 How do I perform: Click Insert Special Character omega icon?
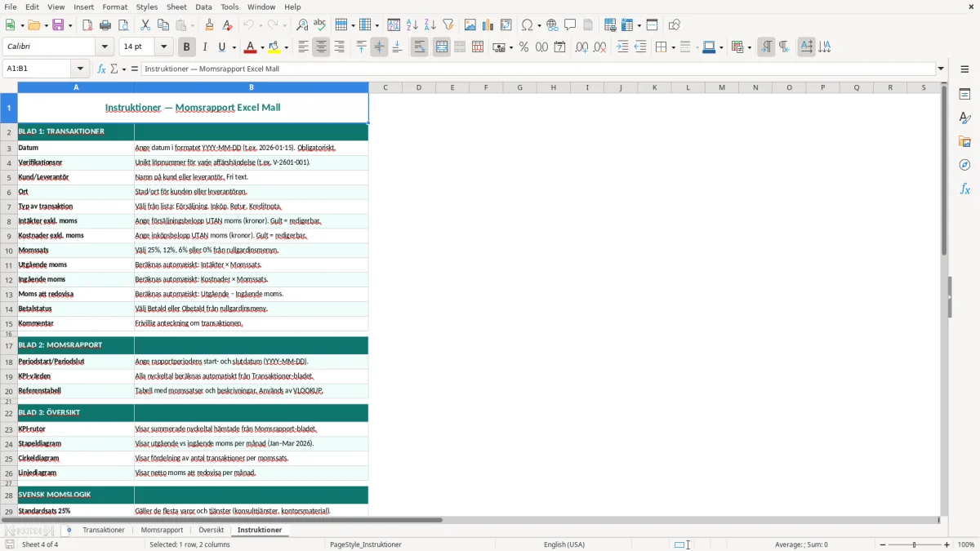coord(527,25)
